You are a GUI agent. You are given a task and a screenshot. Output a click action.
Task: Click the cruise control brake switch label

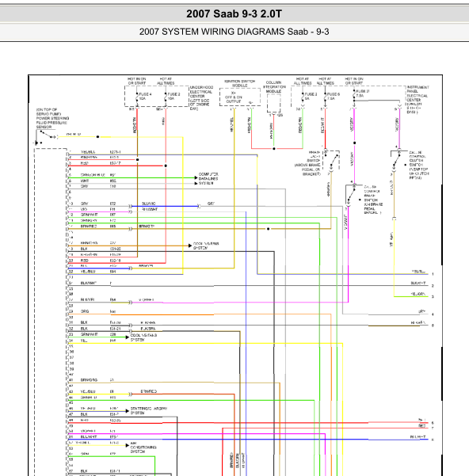coord(373,200)
